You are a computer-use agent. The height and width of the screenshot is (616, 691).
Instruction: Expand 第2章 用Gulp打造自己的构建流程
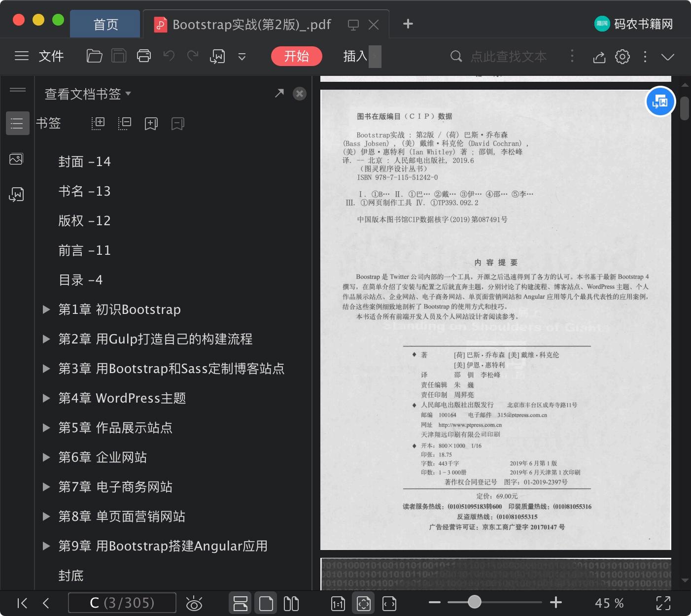click(x=46, y=339)
